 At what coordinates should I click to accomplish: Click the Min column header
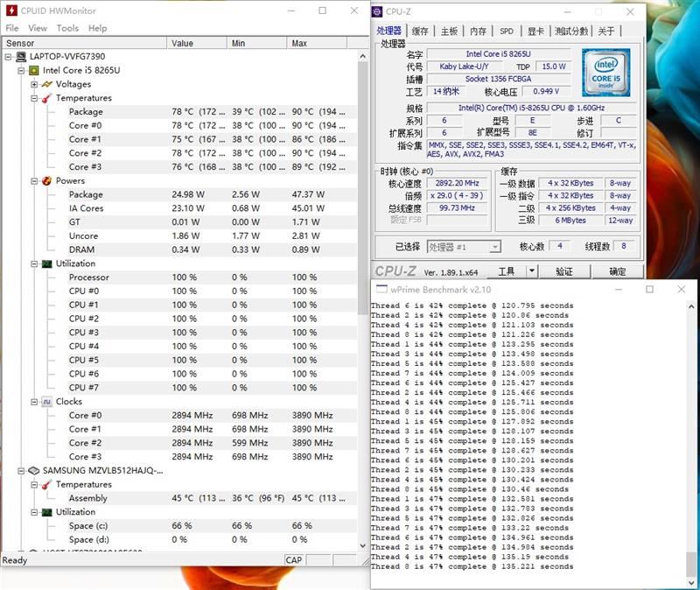click(x=256, y=43)
